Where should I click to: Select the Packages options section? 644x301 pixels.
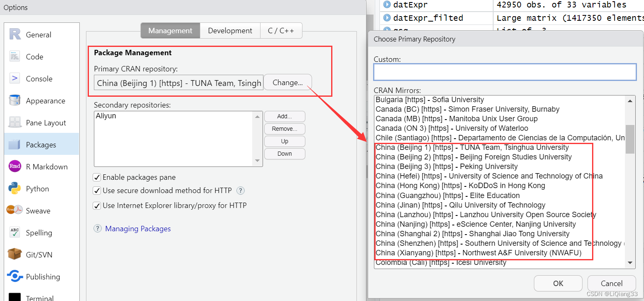(42, 145)
